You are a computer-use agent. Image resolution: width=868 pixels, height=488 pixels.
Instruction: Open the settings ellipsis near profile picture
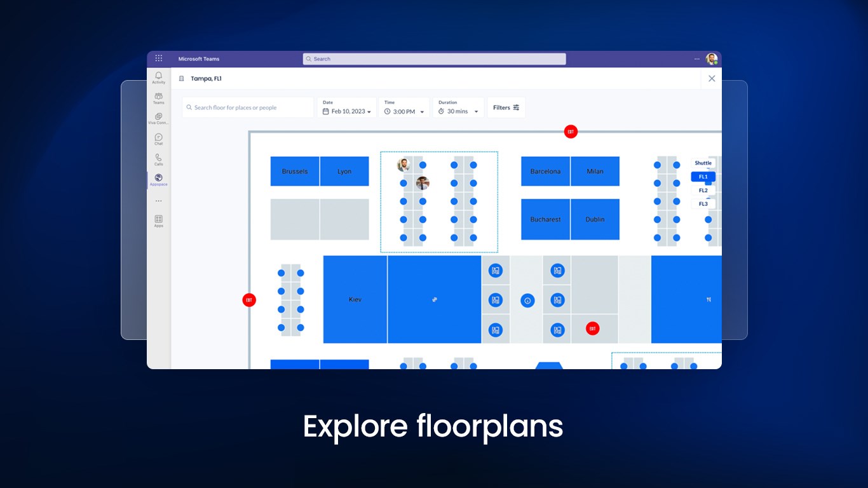[697, 59]
